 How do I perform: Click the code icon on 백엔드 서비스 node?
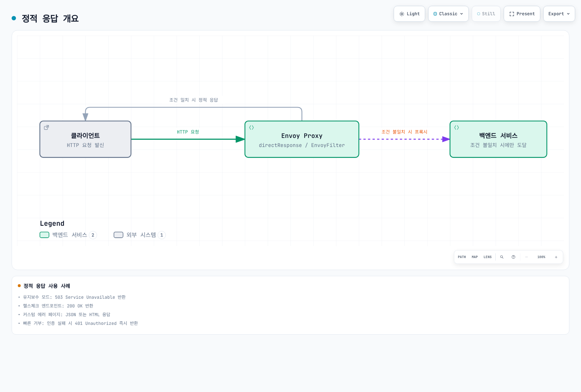coord(456,127)
